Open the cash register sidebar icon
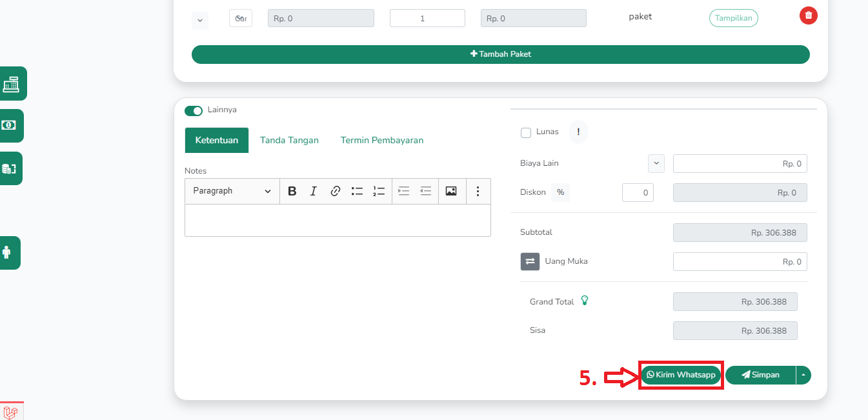Viewport: 868px width, 420px height. coord(11,84)
